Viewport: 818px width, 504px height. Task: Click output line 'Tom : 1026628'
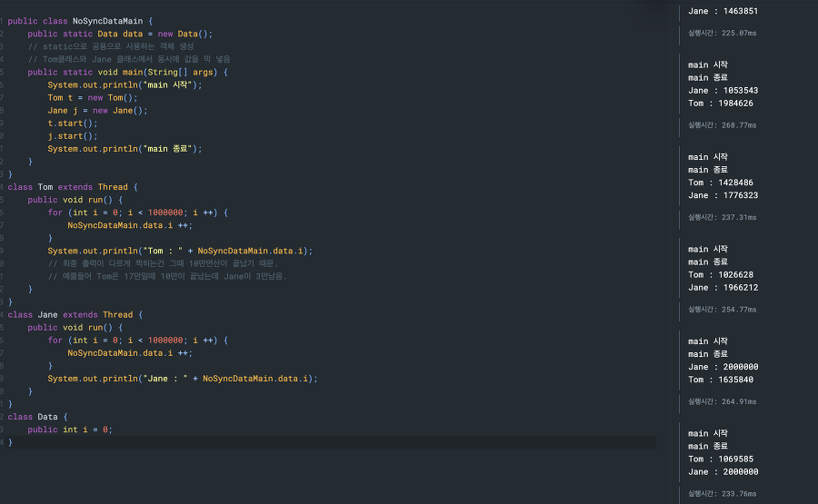point(721,275)
